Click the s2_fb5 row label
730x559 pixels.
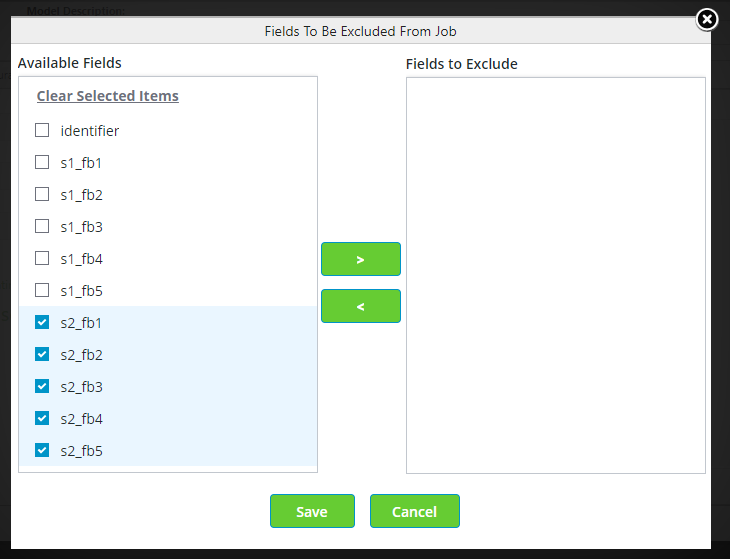(x=81, y=451)
